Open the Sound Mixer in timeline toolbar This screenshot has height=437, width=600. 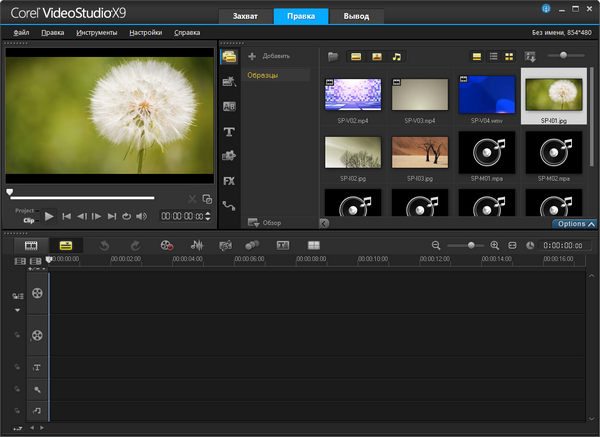tap(197, 245)
